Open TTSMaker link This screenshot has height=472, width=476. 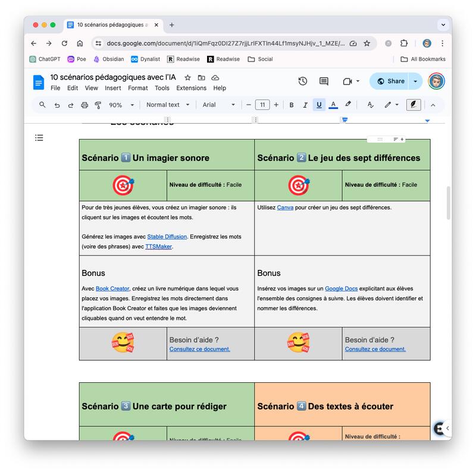click(x=158, y=247)
